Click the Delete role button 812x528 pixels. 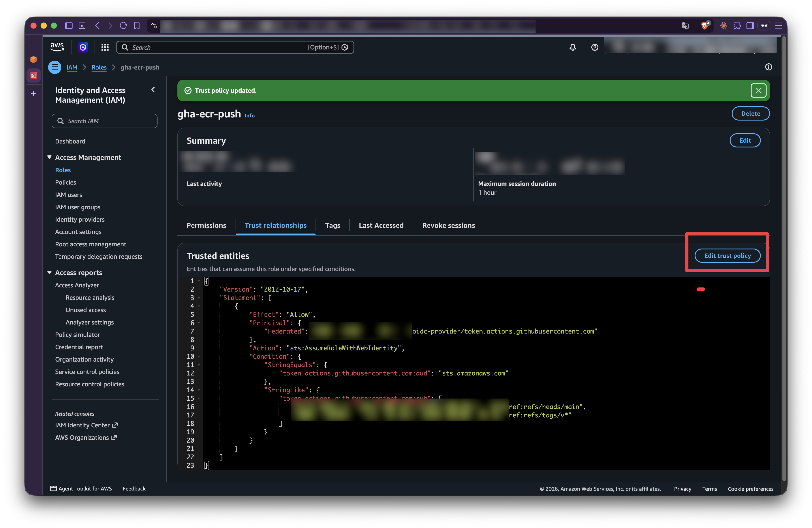coord(751,113)
